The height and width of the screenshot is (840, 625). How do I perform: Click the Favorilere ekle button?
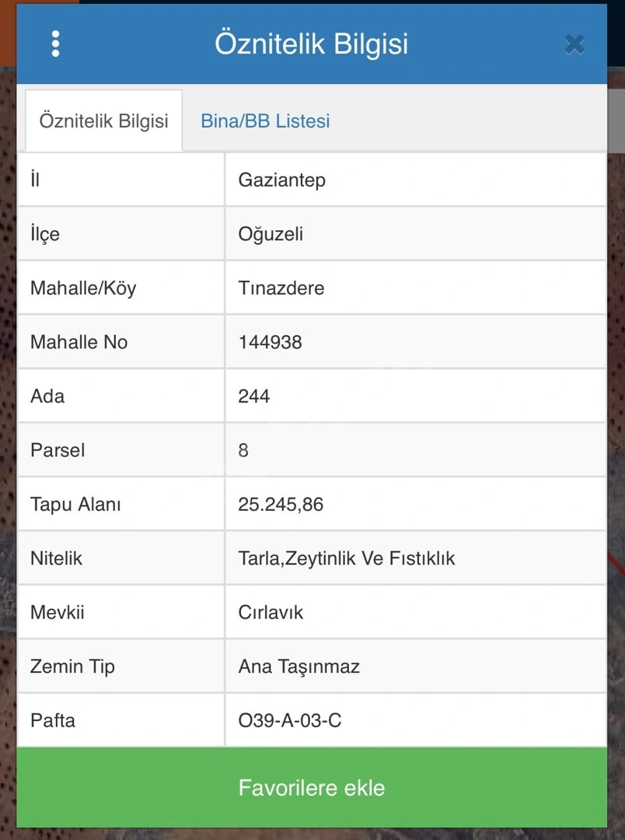pos(312,787)
